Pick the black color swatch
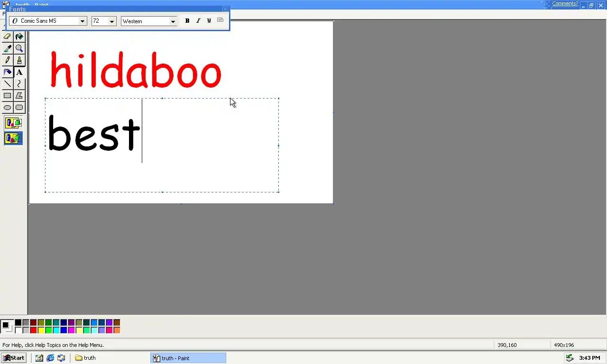 [x=18, y=322]
